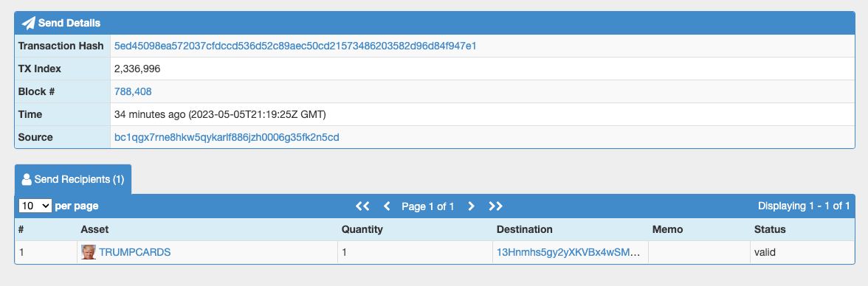Click the Memo column header
The image size is (868, 286).
[667, 229]
